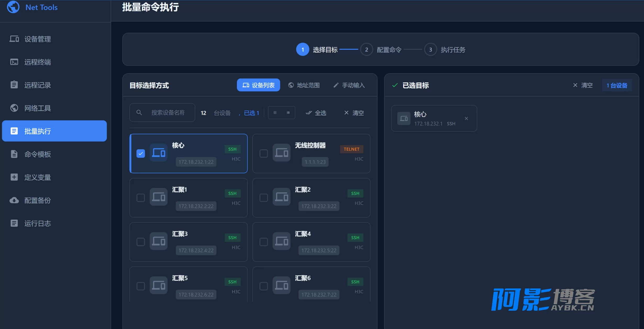Viewport: 644px width, 329px height.
Task: Remove 核心 from selected targets
Action: pyautogui.click(x=466, y=119)
